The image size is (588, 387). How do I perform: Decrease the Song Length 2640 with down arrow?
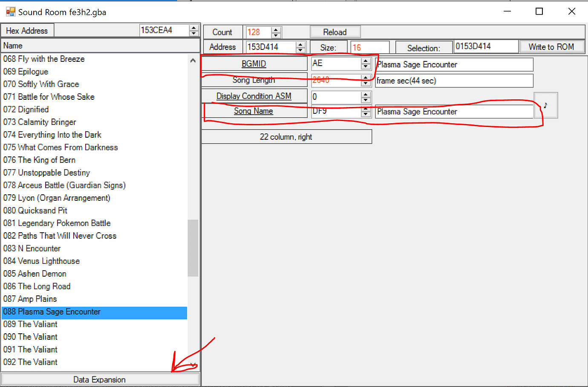coord(366,82)
